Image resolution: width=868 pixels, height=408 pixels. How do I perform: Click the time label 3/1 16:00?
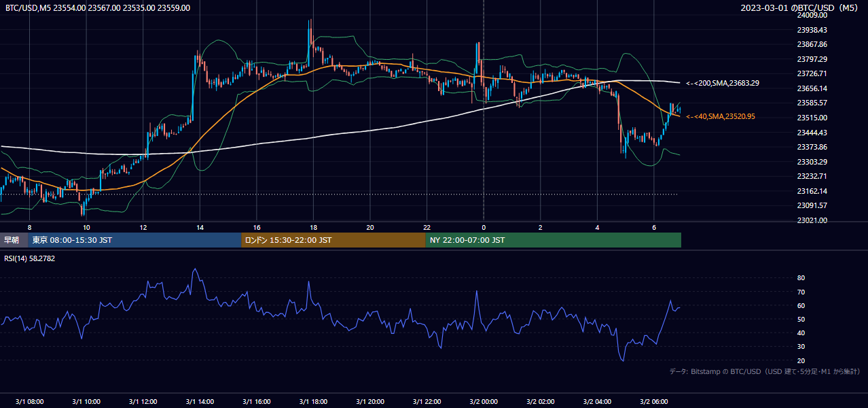click(256, 401)
